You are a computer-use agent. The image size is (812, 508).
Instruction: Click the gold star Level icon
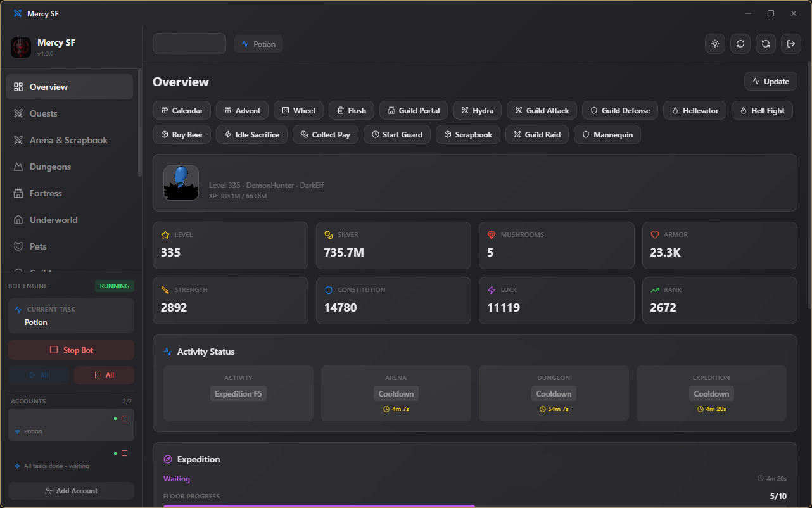click(166, 234)
